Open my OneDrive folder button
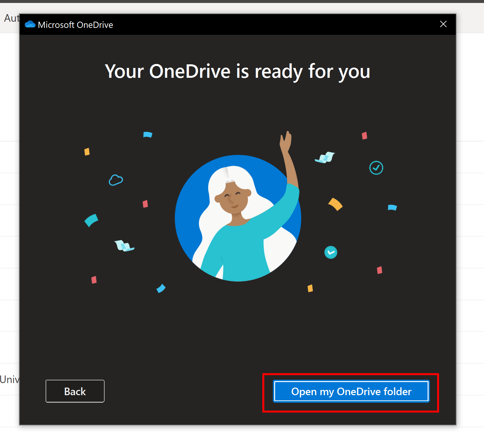 351,391
